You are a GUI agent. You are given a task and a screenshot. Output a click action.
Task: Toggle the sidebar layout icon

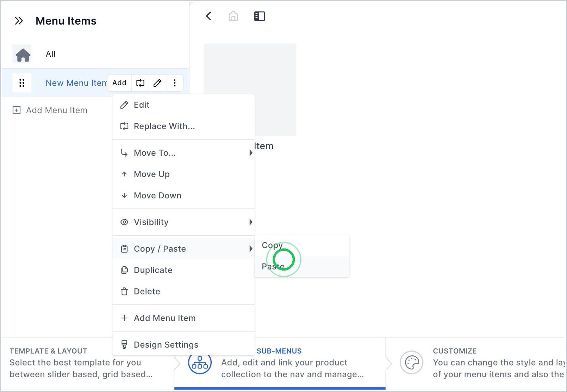coord(260,16)
